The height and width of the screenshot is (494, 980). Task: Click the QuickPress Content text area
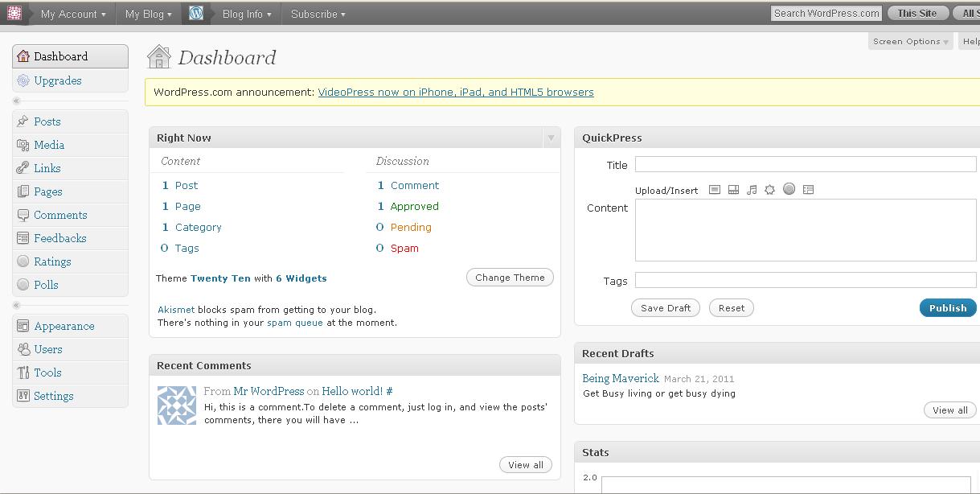806,230
